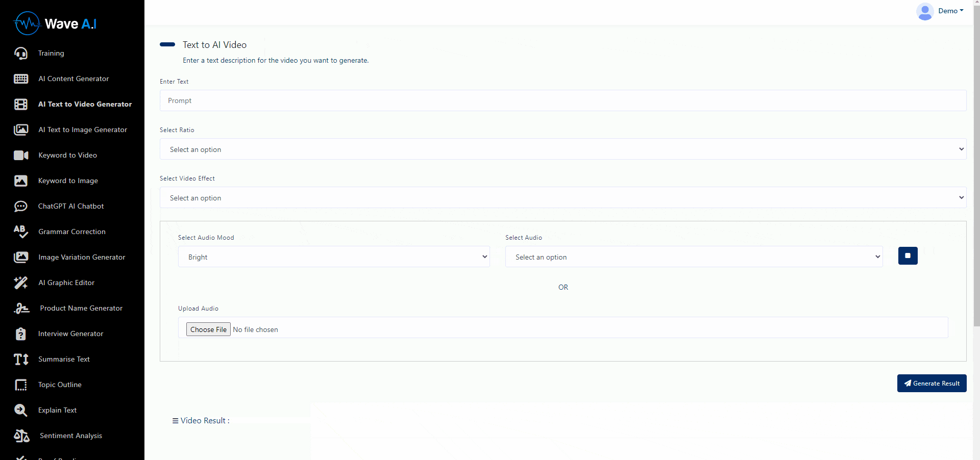Open the Select Audio dropdown
Screen dimensions: 980x460
tap(692, 257)
